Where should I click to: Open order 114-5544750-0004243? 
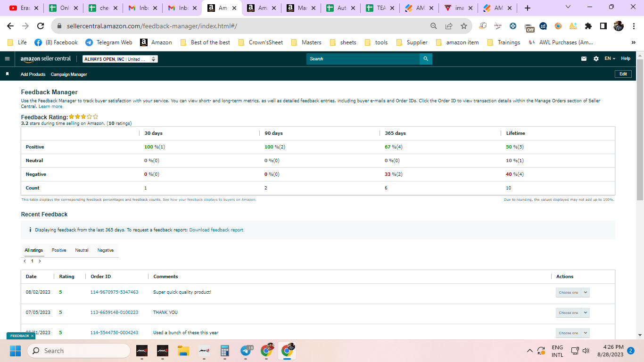click(115, 333)
